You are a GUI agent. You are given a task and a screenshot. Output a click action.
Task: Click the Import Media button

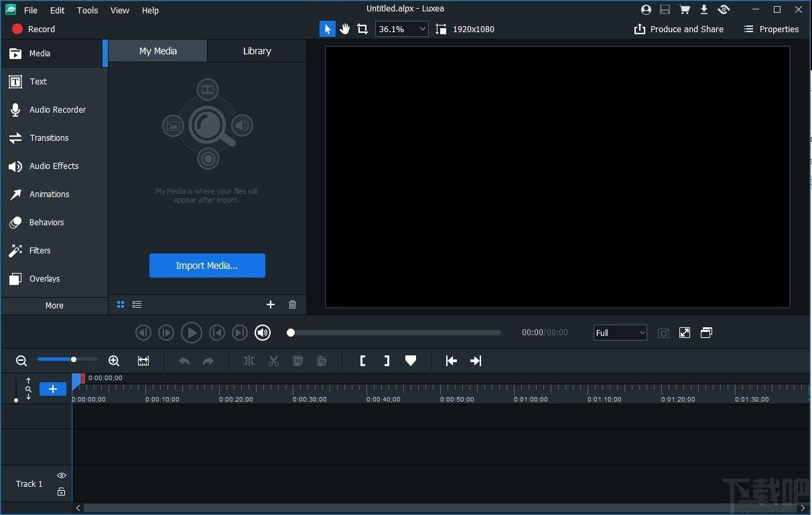pos(207,266)
